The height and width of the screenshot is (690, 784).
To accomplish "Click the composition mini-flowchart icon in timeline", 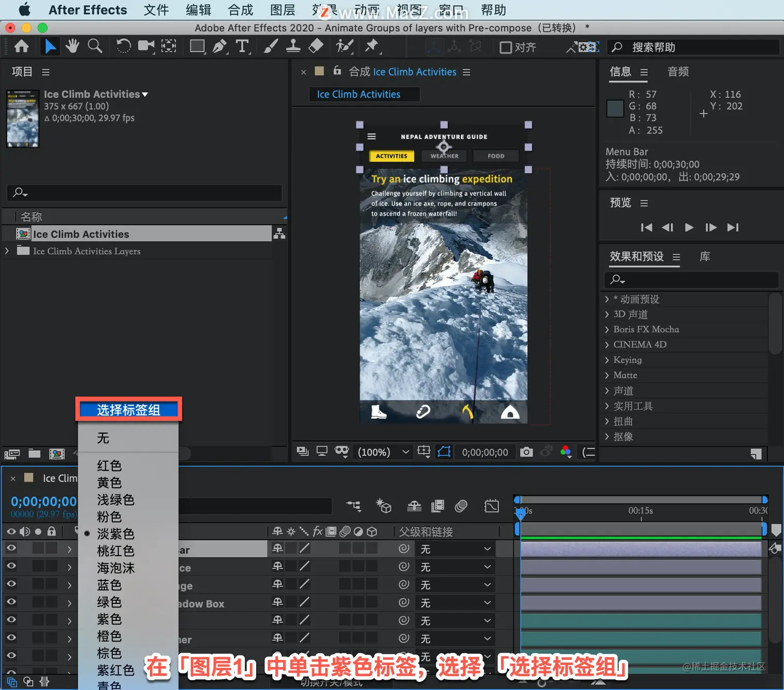I will pyautogui.click(x=354, y=505).
